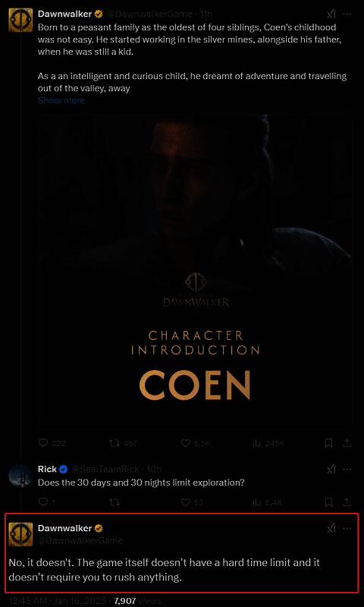
Task: Click the Grok icon on main post
Action: [x=331, y=14]
